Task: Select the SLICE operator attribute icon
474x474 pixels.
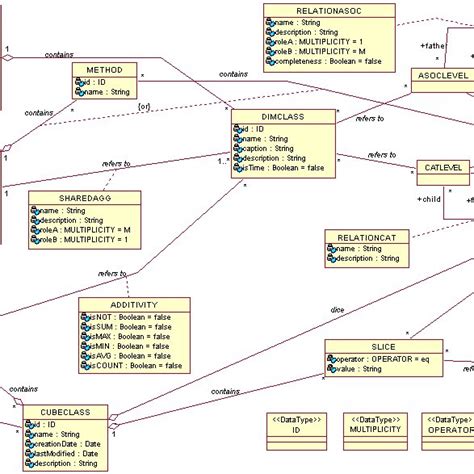Action: (332, 359)
